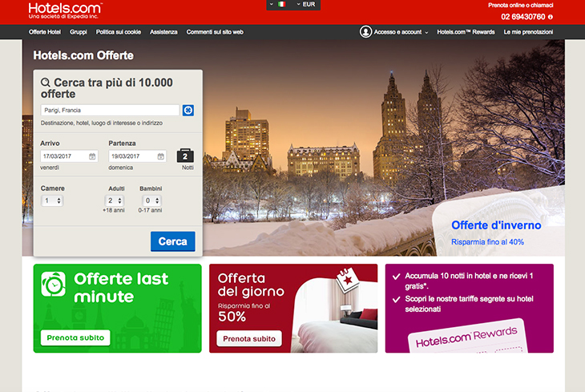This screenshot has height=392, width=585.
Task: Expand Accesso e account dropdown
Action: click(x=401, y=32)
